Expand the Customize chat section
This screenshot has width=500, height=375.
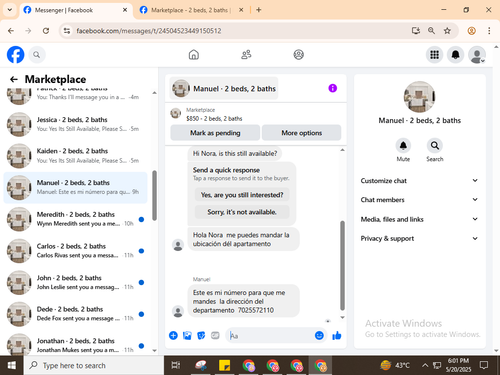[419, 181]
